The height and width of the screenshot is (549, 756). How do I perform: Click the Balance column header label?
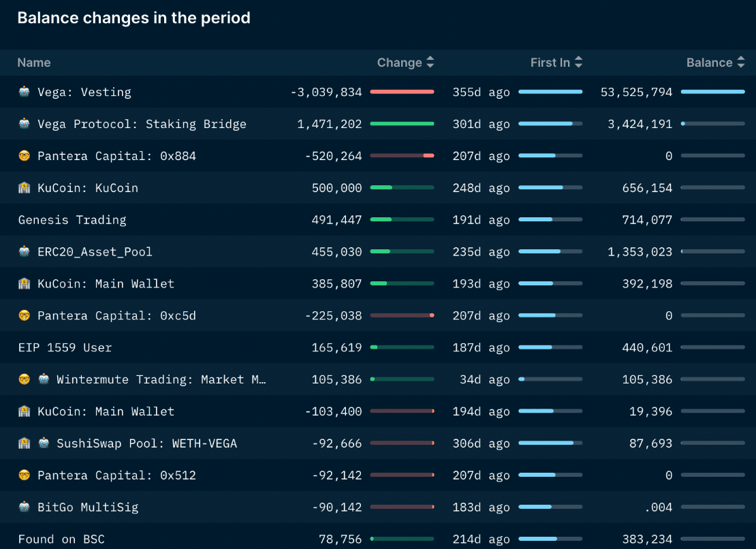[709, 63]
